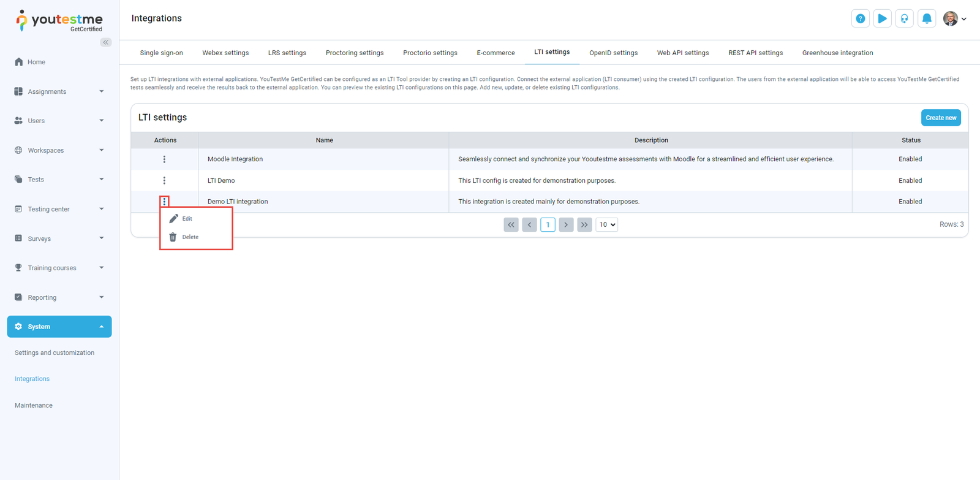
Task: Choose Delete in the context menu
Action: point(190,237)
